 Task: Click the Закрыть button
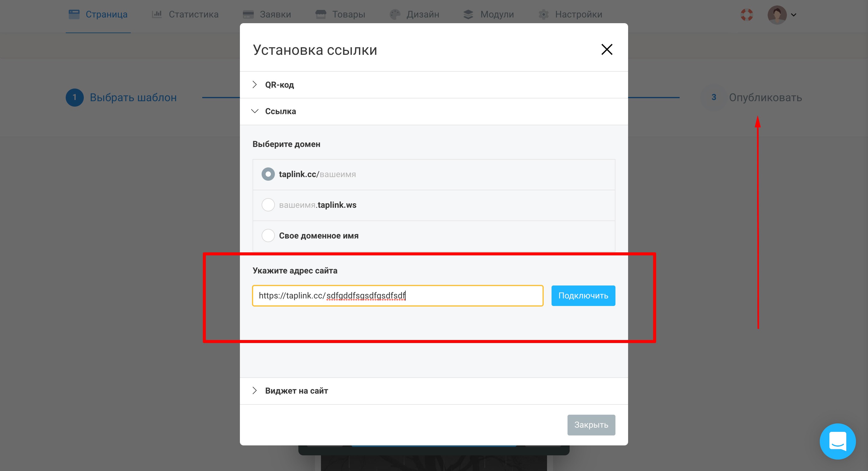[591, 425]
